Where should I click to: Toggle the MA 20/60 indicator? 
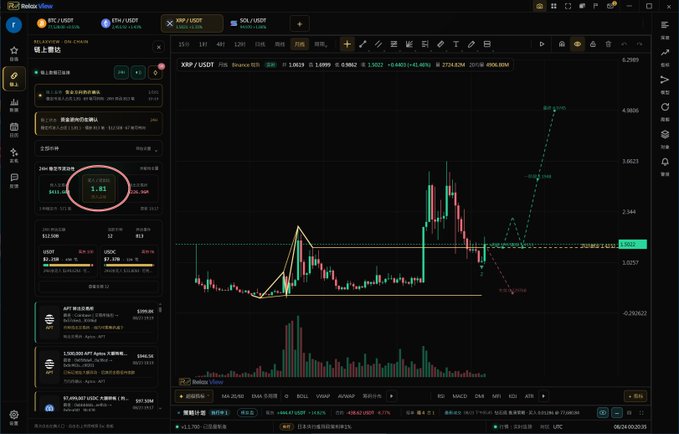[233, 396]
